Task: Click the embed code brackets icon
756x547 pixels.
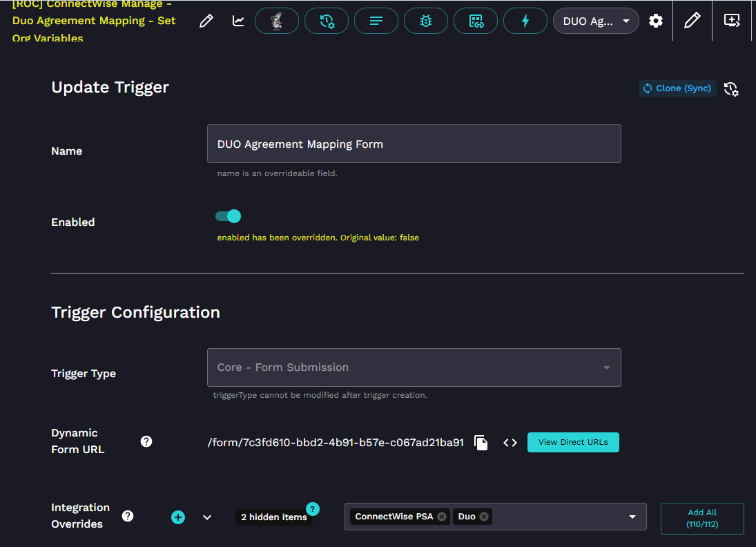Action: [x=510, y=443]
